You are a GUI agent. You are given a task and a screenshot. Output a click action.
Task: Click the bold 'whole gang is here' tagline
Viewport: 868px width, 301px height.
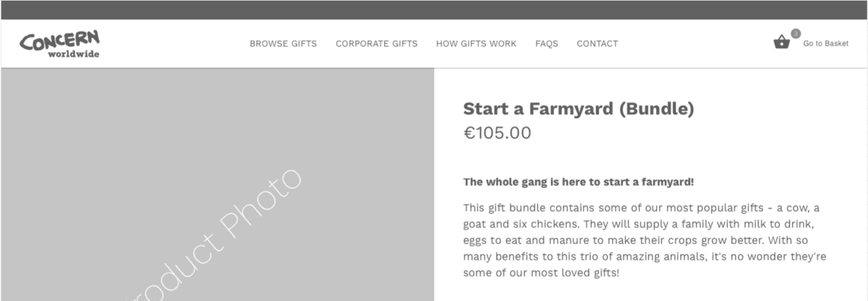[578, 181]
